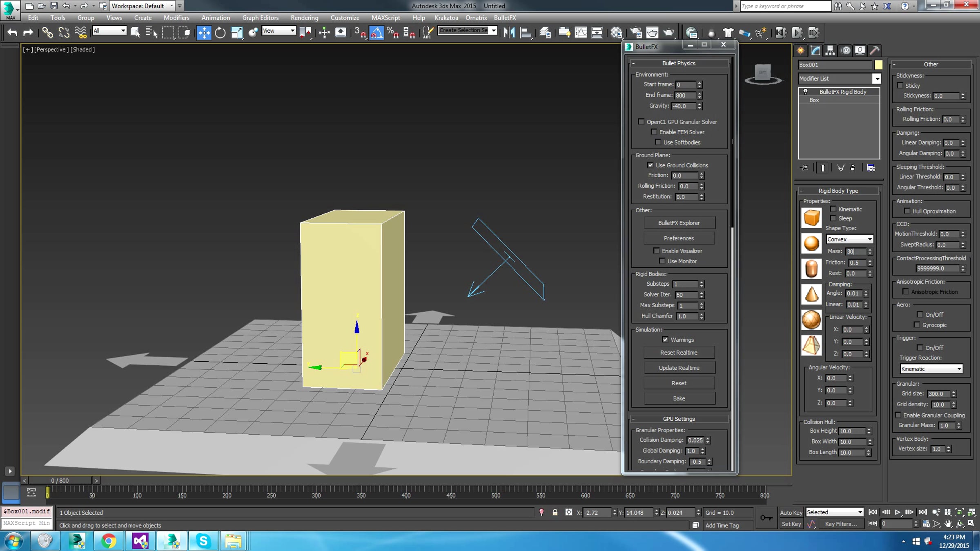Image resolution: width=980 pixels, height=551 pixels.
Task: Expand the Modifier List dropdown
Action: (x=876, y=78)
